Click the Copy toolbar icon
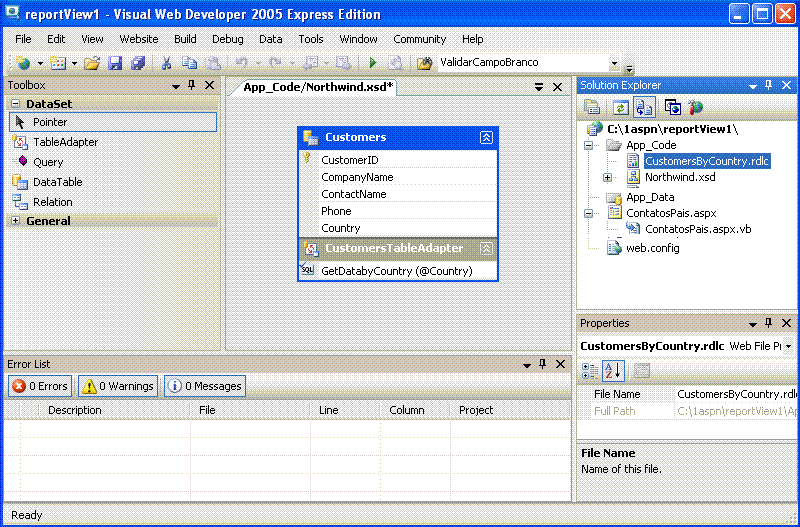Image resolution: width=800 pixels, height=527 pixels. tap(190, 63)
